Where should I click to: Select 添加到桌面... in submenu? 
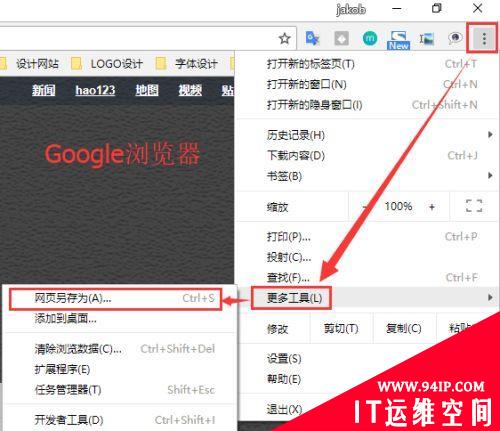click(120, 319)
